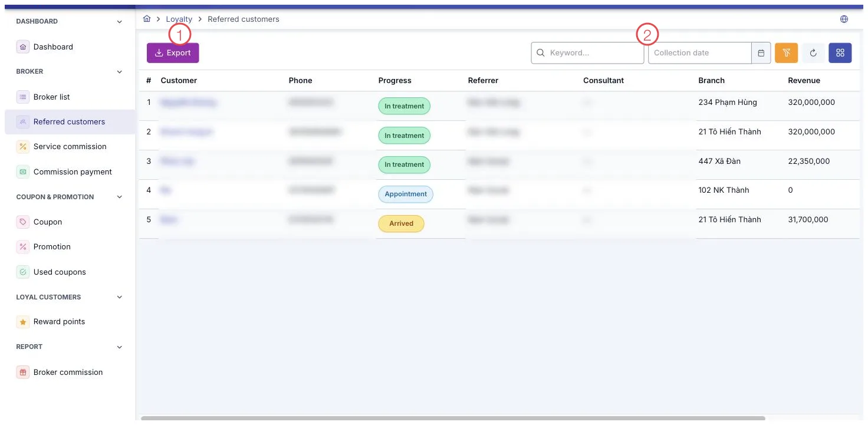Open the Broker list menu item
Image resolution: width=868 pixels, height=425 pixels.
point(70,97)
